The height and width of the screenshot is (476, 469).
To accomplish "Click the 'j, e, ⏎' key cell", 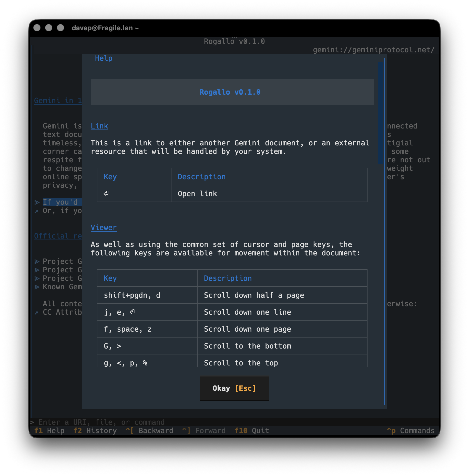I will pos(147,312).
